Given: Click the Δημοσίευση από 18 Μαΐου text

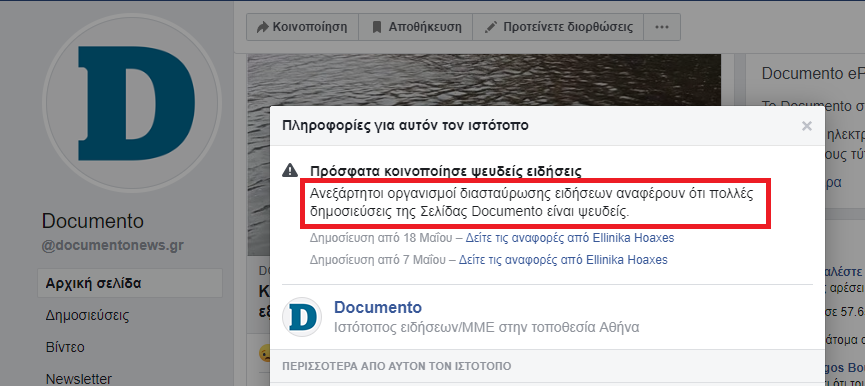Looking at the screenshot, I should (x=381, y=238).
